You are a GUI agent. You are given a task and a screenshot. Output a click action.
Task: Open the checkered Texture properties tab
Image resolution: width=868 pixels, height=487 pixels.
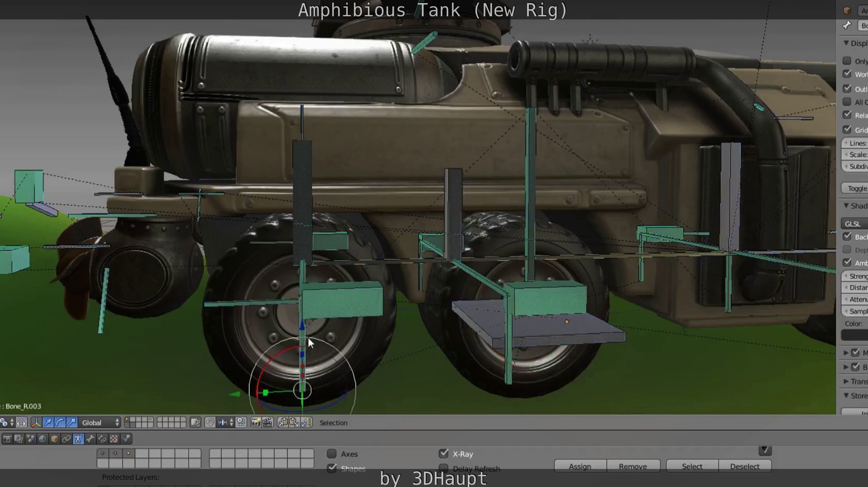tap(114, 439)
